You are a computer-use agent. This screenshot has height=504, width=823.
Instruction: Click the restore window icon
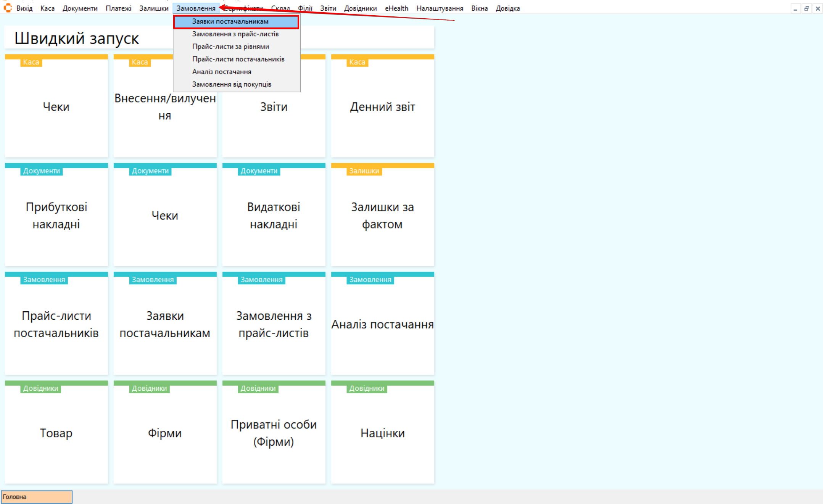pyautogui.click(x=807, y=8)
